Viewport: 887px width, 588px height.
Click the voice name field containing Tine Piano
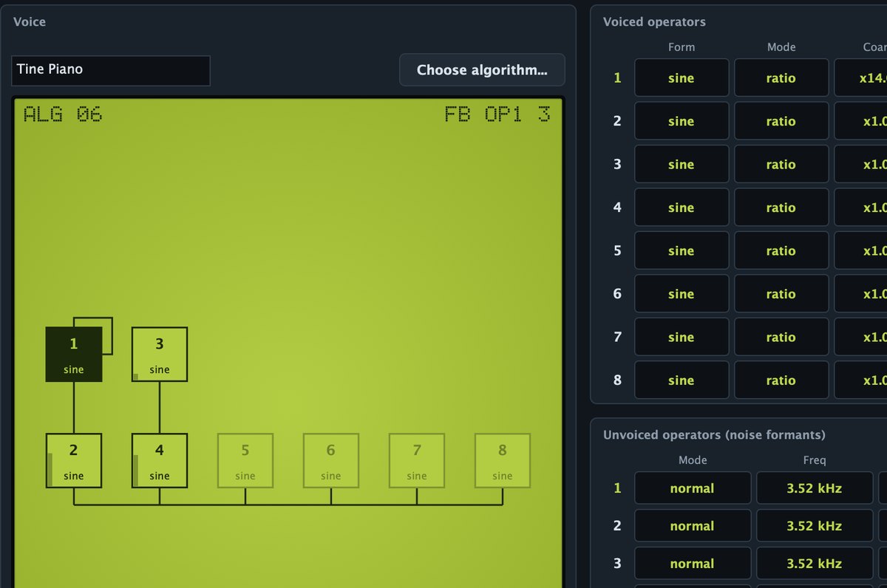tap(111, 70)
